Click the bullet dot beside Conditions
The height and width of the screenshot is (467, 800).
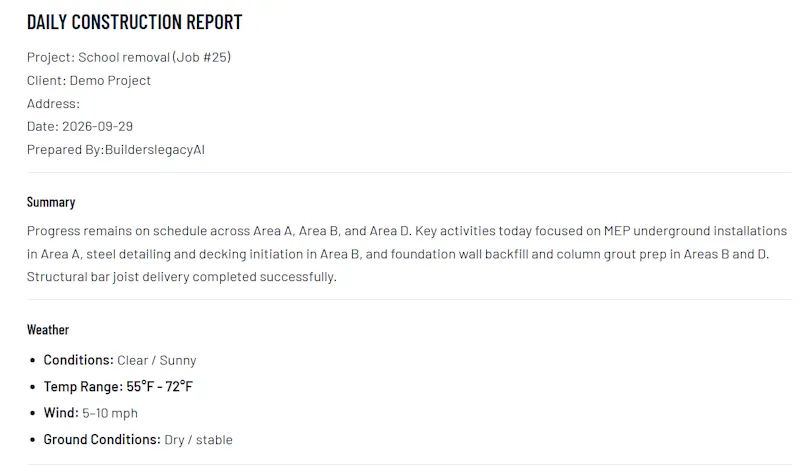click(x=33, y=360)
